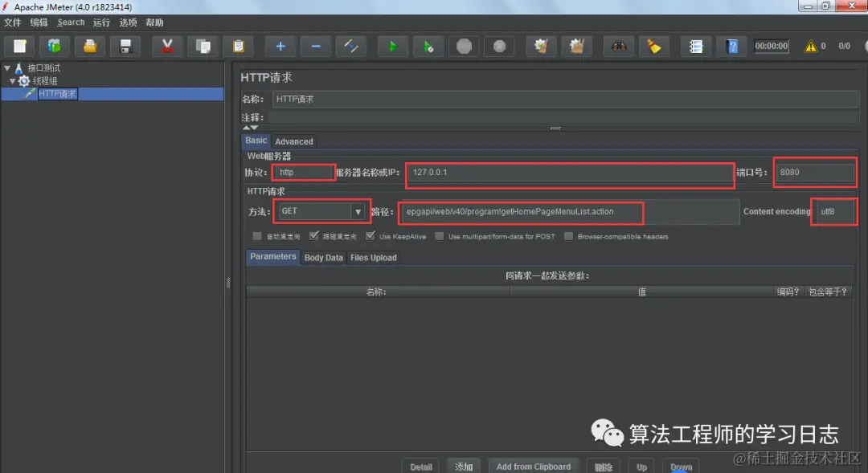Click the 协议 protocol field containing http
This screenshot has height=473, width=868.
tap(303, 172)
